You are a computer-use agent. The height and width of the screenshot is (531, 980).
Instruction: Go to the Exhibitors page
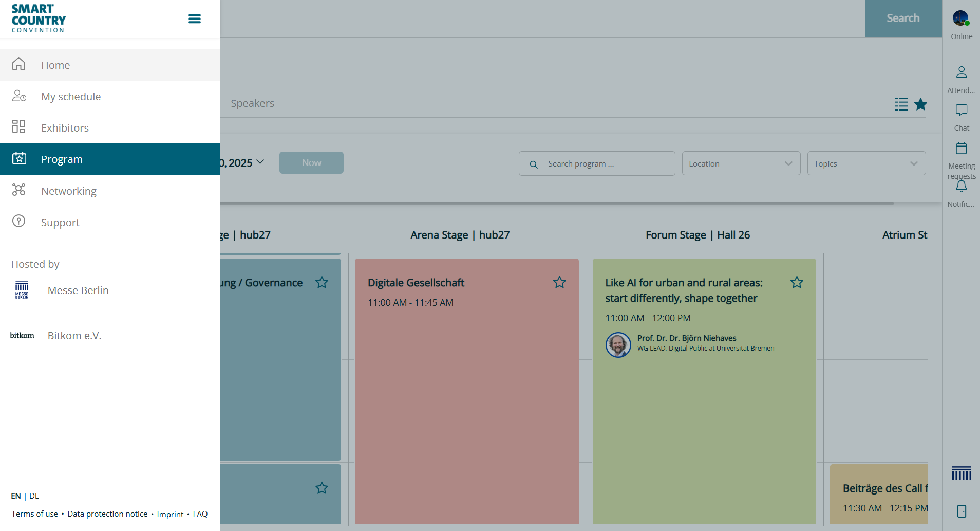110,128
